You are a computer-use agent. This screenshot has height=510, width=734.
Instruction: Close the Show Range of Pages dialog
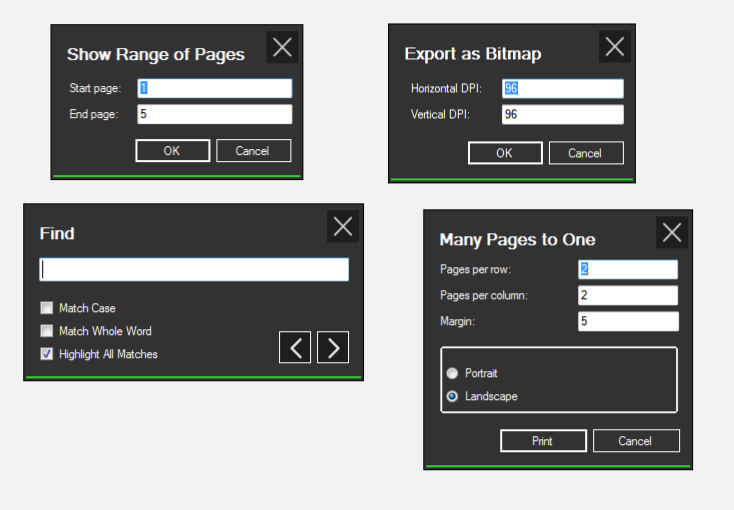point(283,47)
